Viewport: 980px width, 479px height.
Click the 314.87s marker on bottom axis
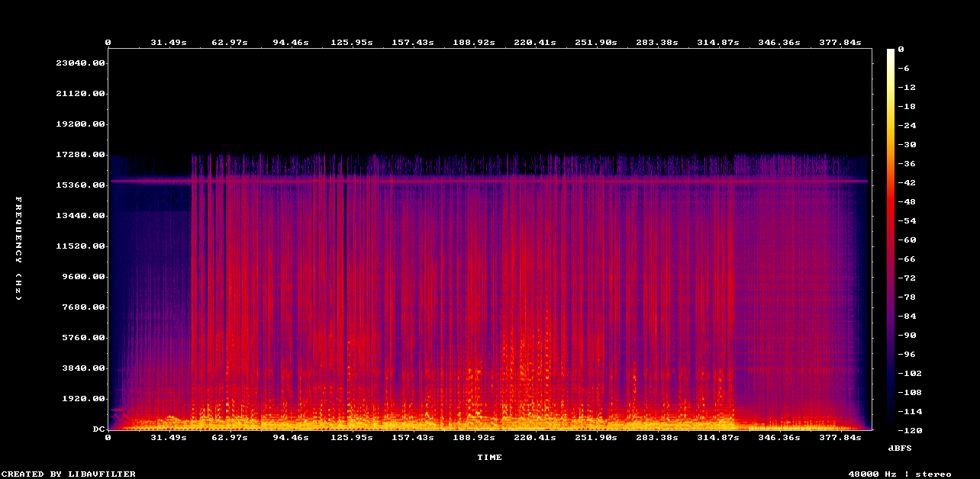click(717, 438)
